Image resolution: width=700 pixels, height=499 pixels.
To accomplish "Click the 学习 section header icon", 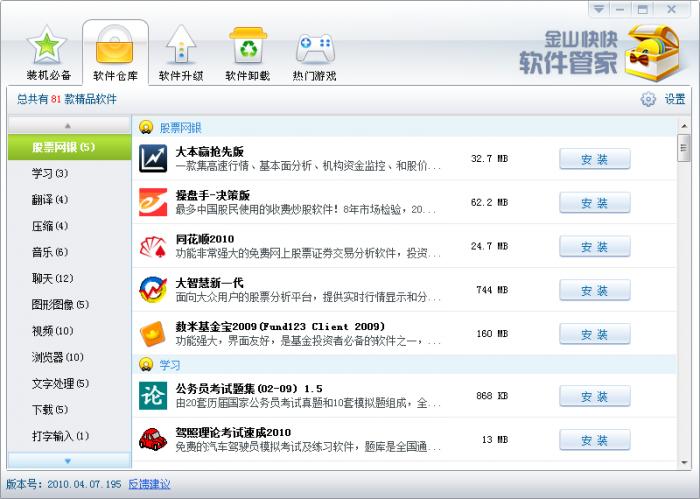I will click(146, 365).
